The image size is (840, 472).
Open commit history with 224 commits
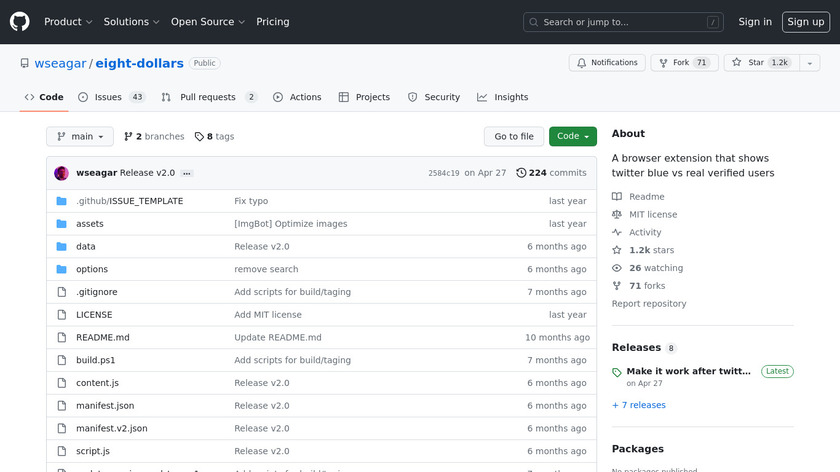pos(551,173)
